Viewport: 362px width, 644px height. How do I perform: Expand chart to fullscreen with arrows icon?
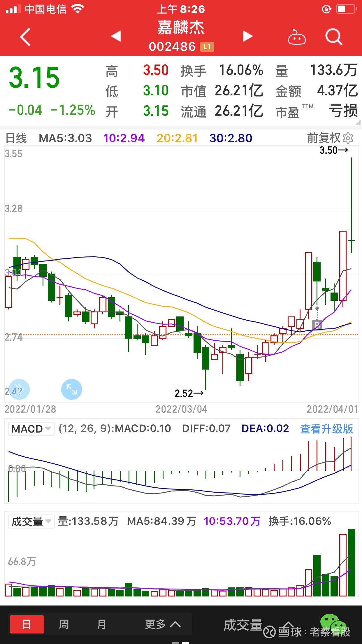(72, 389)
